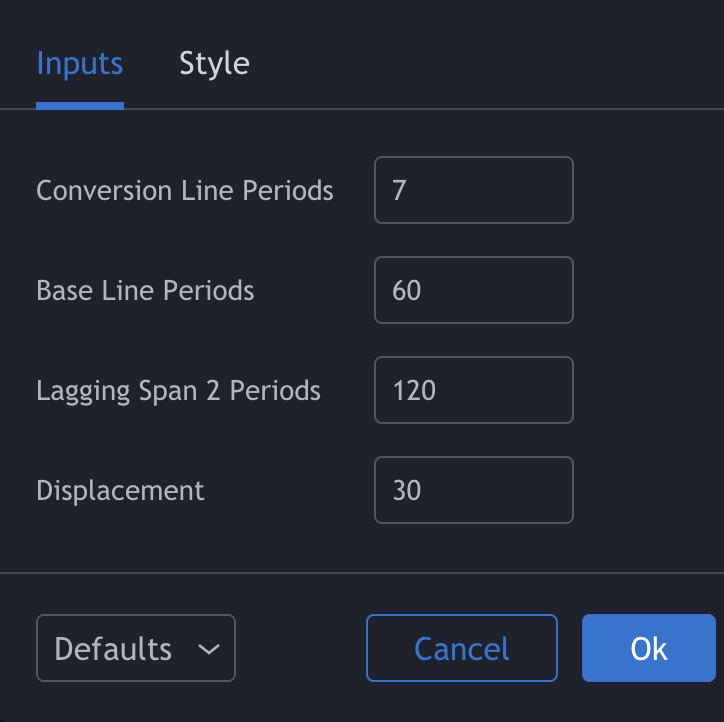Cancel the indicator settings dialog
724x722 pixels.
[462, 648]
